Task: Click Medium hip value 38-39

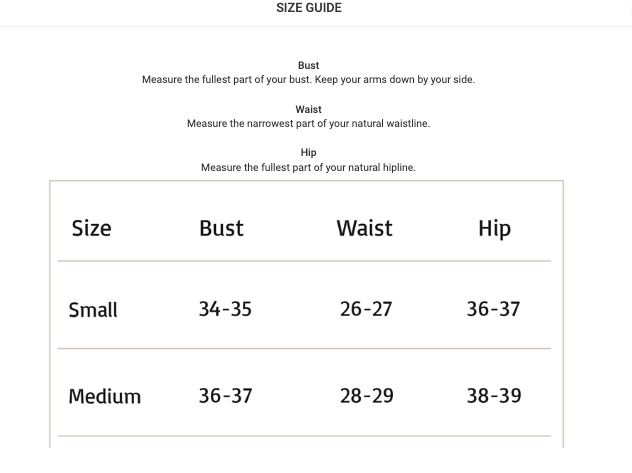Action: (494, 396)
